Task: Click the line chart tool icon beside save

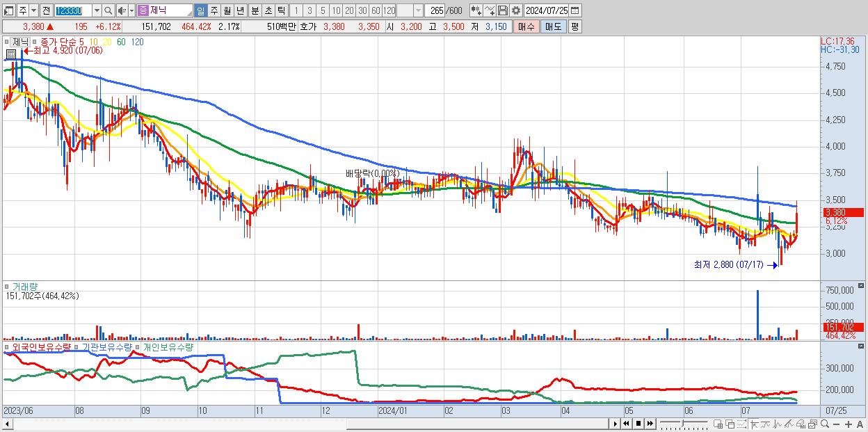Action: [x=490, y=10]
